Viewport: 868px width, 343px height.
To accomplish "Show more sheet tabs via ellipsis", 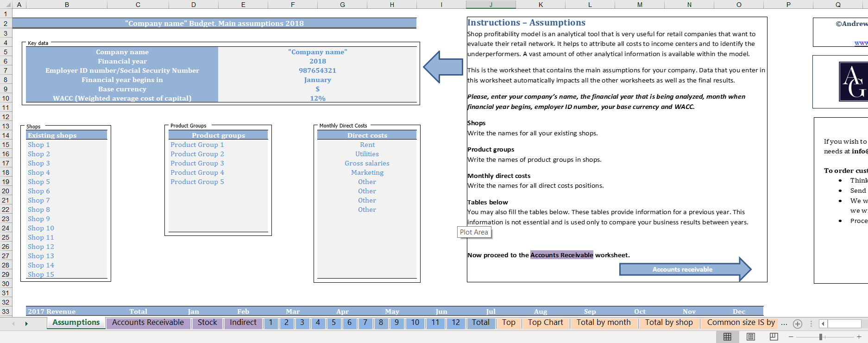I will [784, 323].
